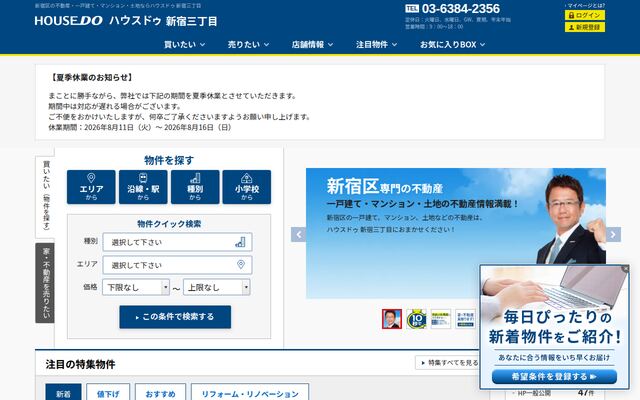Click この条件で検索する button
Viewport: 640px width, 400px height.
click(175, 317)
